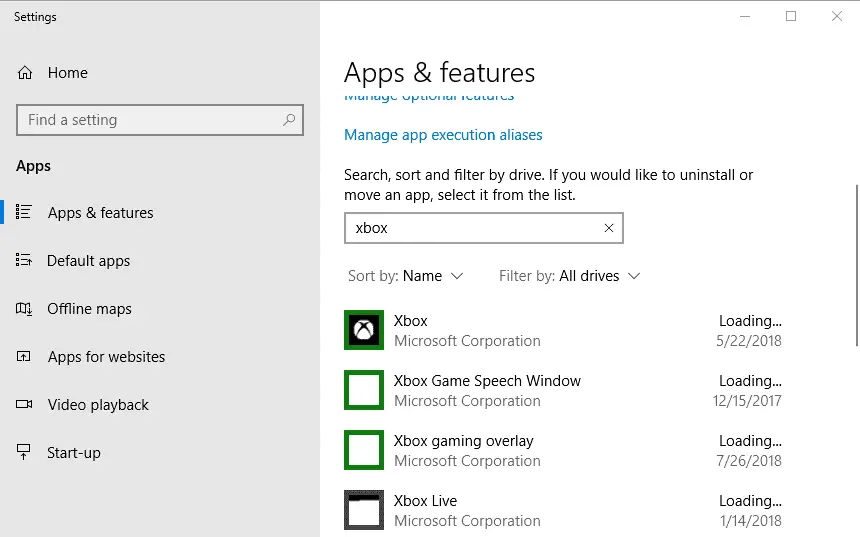860x537 pixels.
Task: Click the 5/22/2018 install date
Action: click(749, 341)
